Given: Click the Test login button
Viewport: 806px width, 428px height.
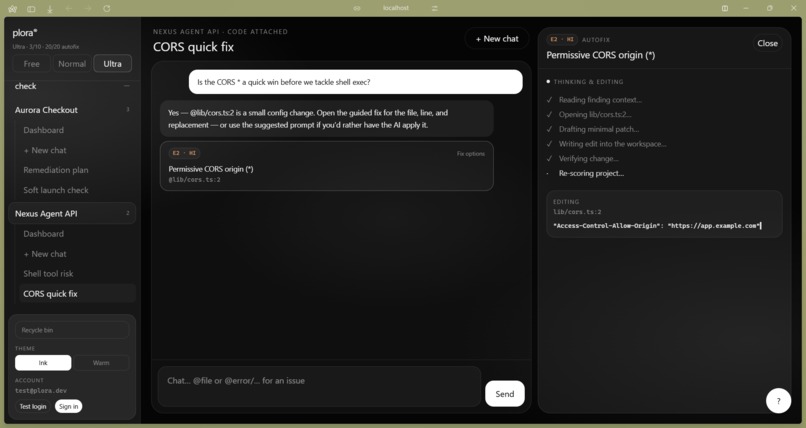Looking at the screenshot, I should (33, 406).
